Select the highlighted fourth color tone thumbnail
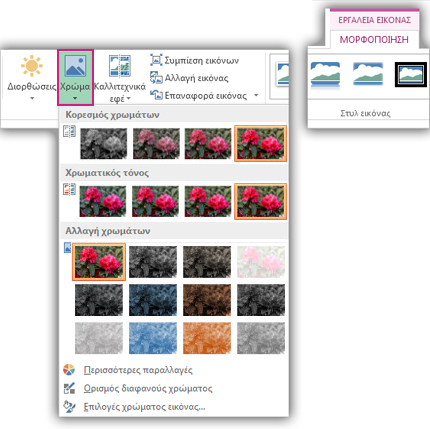430x429 pixels. (260, 201)
